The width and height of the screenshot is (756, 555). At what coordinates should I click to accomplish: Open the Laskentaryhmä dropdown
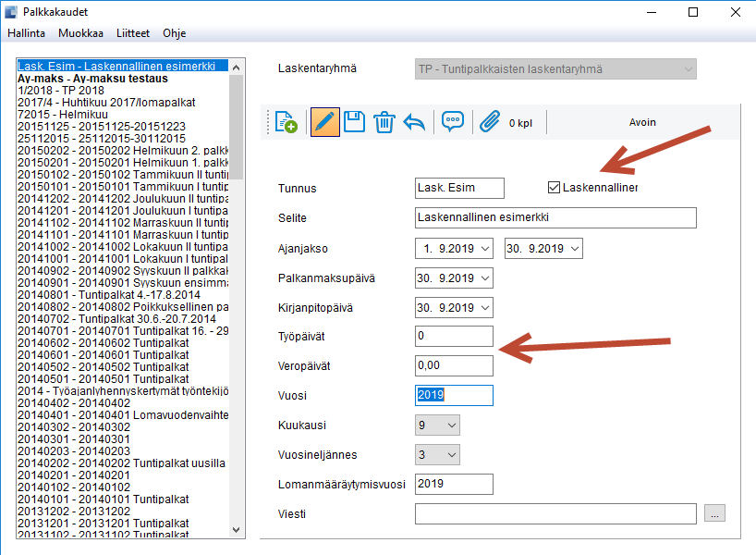point(555,69)
